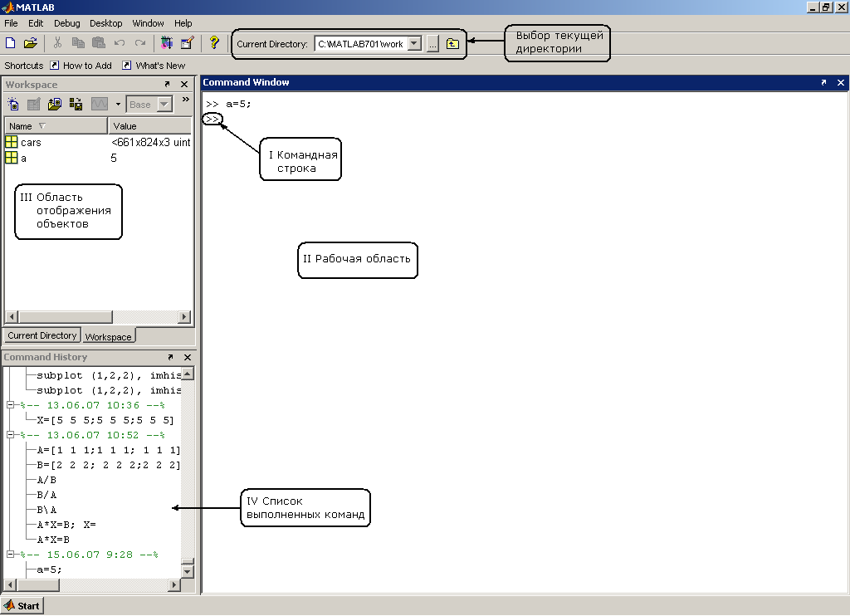Screen dimensions: 850x616
Task: Click the Start button
Action: click(22, 606)
